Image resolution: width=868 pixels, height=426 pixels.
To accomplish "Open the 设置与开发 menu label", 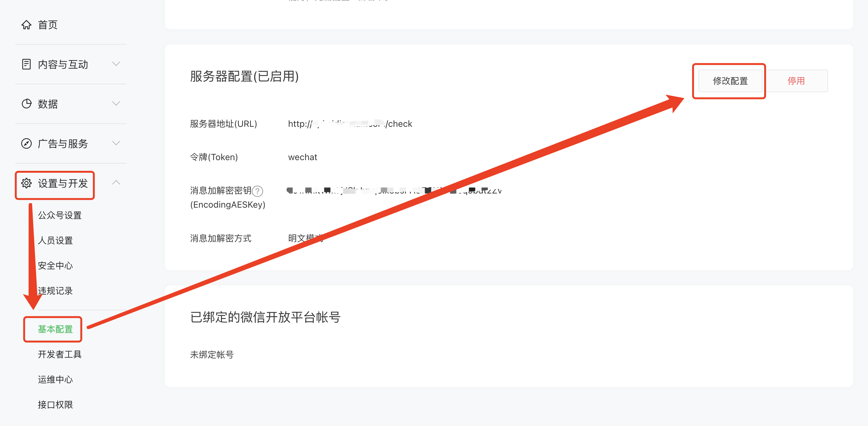I will pos(63,183).
